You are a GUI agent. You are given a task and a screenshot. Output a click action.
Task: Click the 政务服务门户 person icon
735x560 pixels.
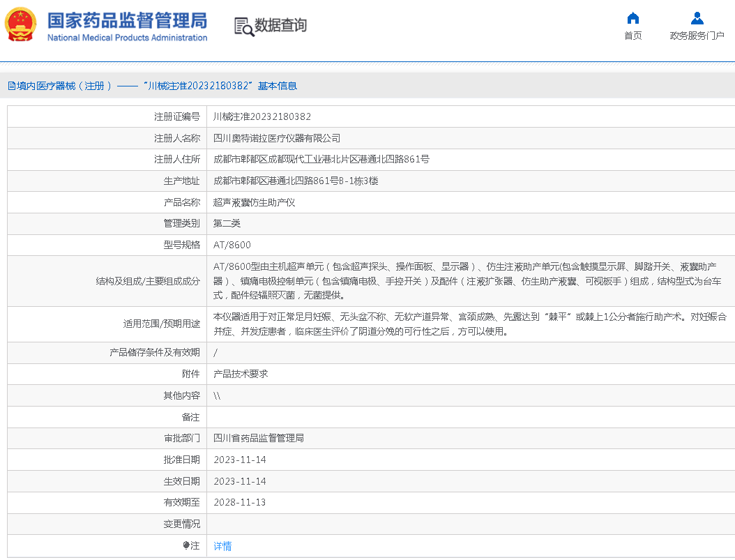697,18
